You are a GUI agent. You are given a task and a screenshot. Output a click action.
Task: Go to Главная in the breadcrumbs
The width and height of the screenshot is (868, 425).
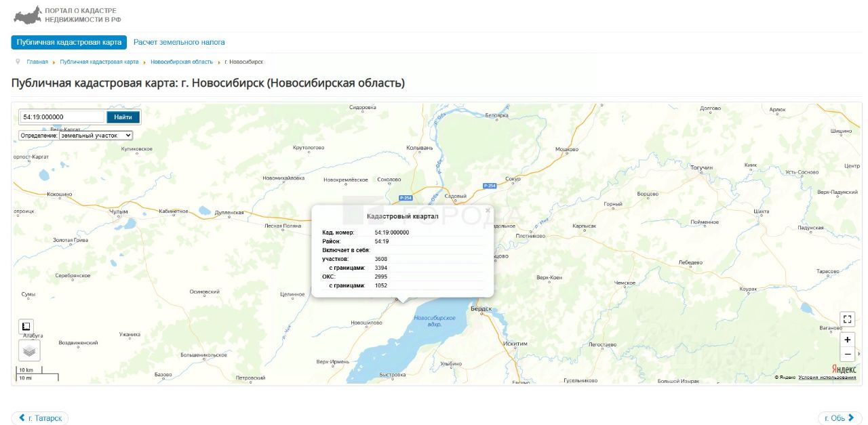pyautogui.click(x=37, y=62)
